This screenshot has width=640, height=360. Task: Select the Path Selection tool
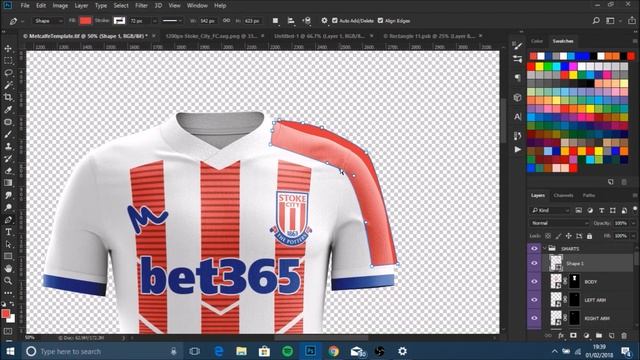tap(8, 244)
